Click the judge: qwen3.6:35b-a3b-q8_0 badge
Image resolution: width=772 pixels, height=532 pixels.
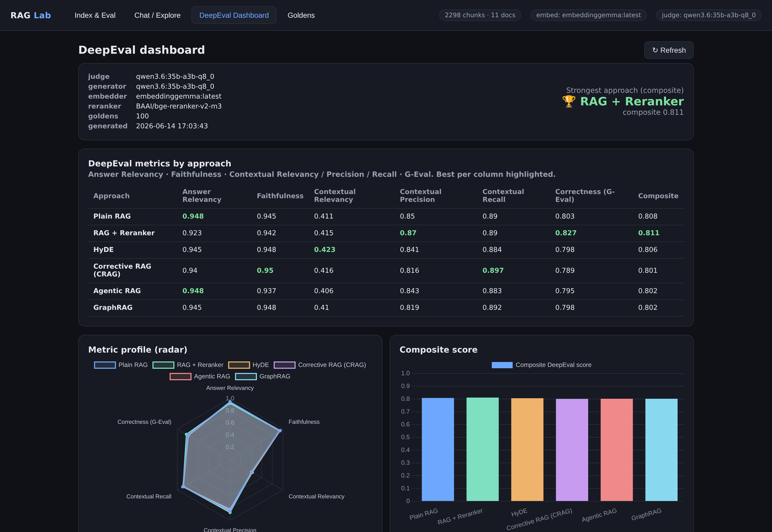pyautogui.click(x=709, y=15)
